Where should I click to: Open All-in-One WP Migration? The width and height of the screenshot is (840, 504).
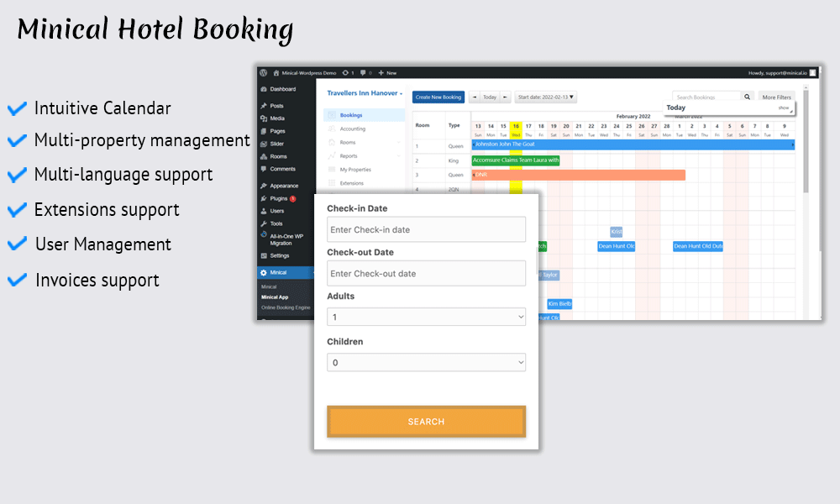point(286,239)
